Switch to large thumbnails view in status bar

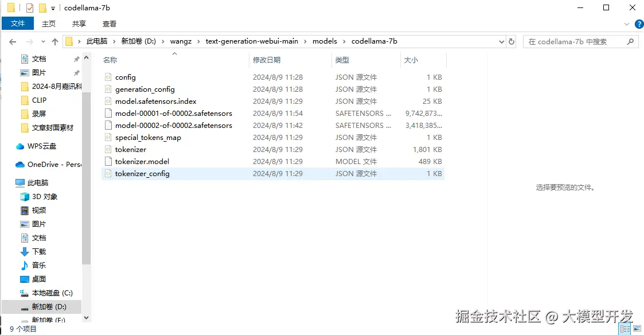(636, 328)
